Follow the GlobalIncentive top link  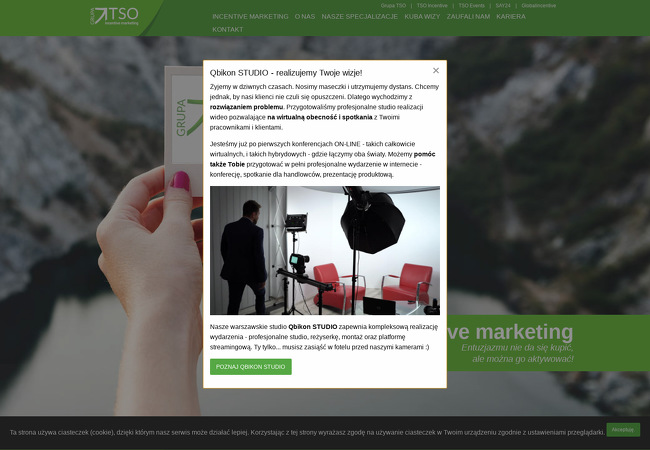[538, 6]
